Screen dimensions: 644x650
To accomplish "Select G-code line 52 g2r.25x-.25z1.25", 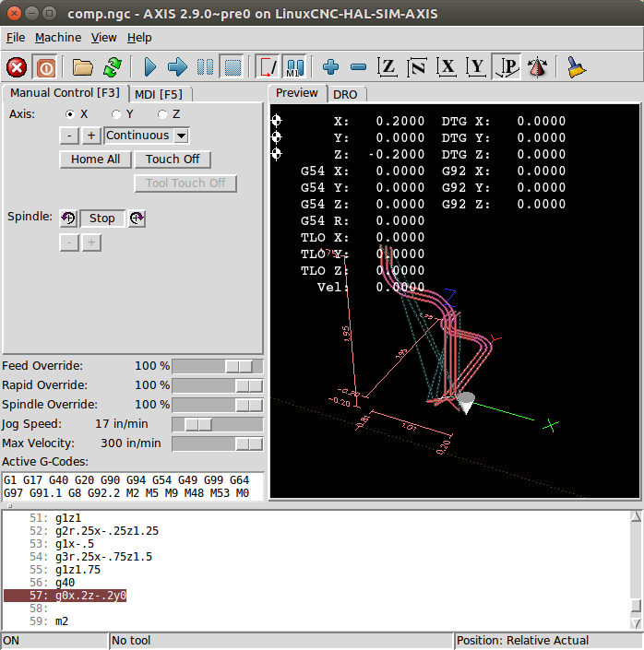I will (x=107, y=531).
